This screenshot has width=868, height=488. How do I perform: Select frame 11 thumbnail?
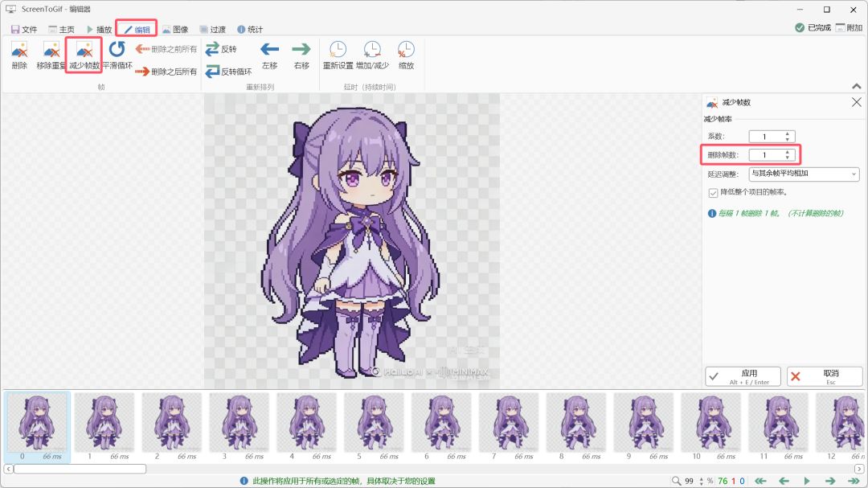tap(778, 427)
